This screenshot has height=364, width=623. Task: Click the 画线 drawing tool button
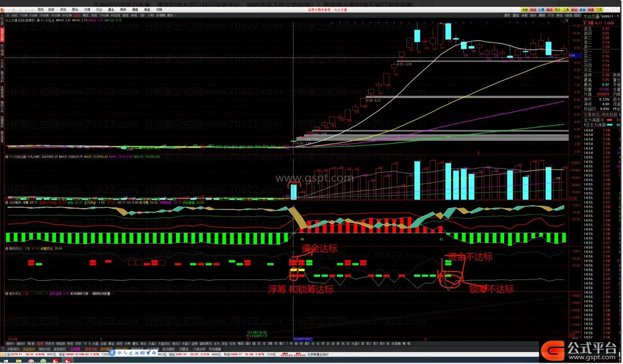542,15
